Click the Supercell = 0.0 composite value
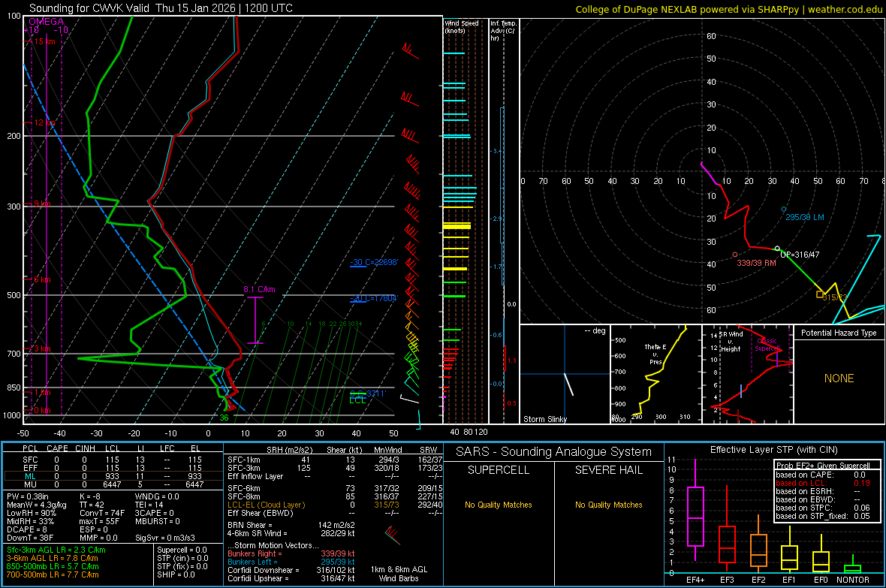The width and height of the screenshot is (886, 588). tap(182, 550)
